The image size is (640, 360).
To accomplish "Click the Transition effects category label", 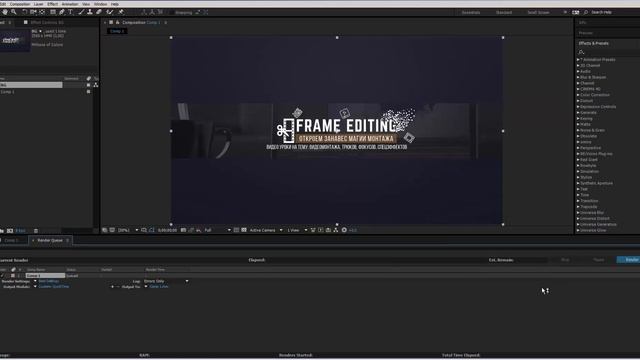I will tap(589, 201).
